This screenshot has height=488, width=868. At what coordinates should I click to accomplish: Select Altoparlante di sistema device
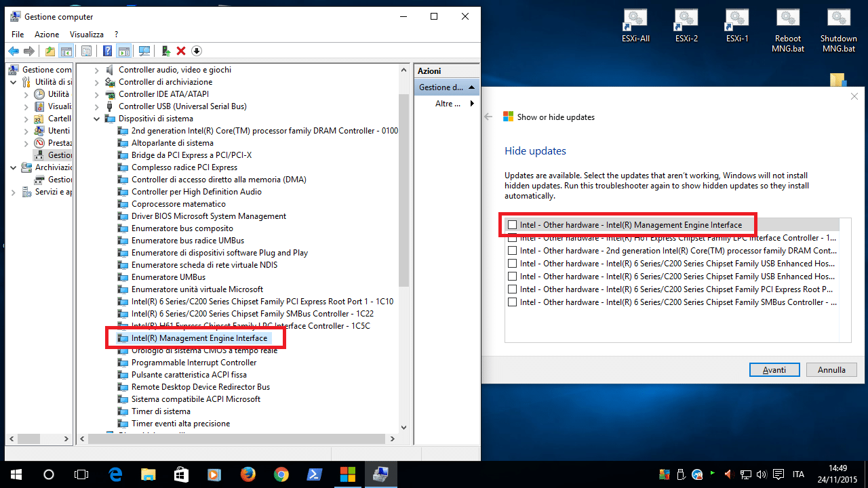(x=172, y=143)
